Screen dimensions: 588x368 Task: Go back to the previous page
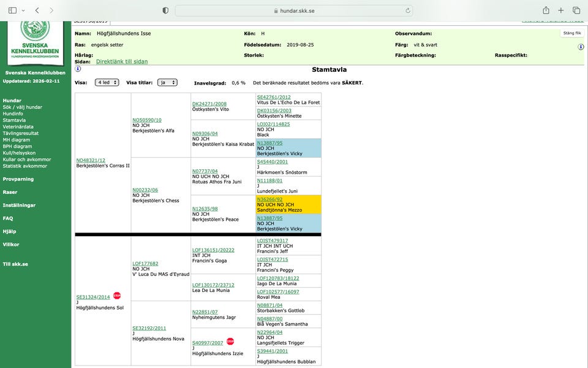[x=37, y=10]
